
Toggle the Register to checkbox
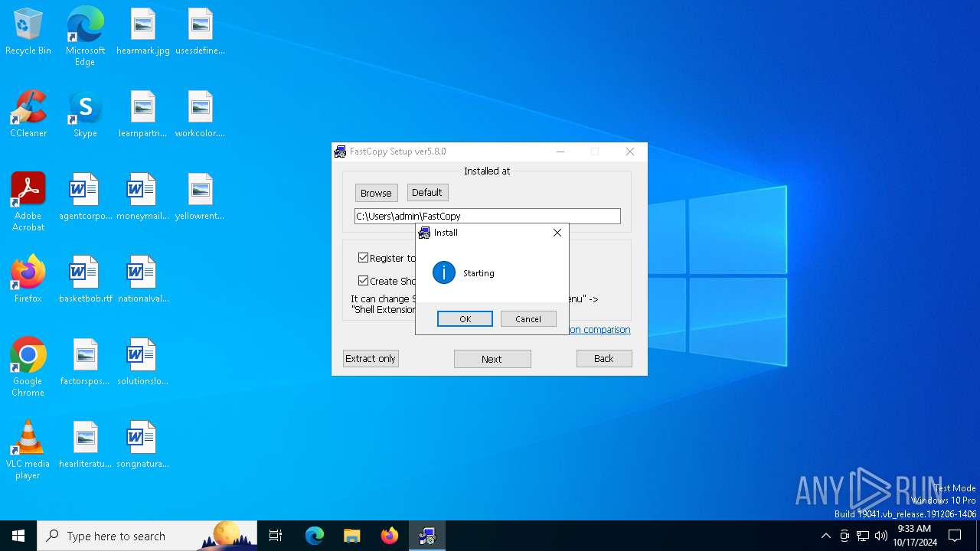[363, 258]
